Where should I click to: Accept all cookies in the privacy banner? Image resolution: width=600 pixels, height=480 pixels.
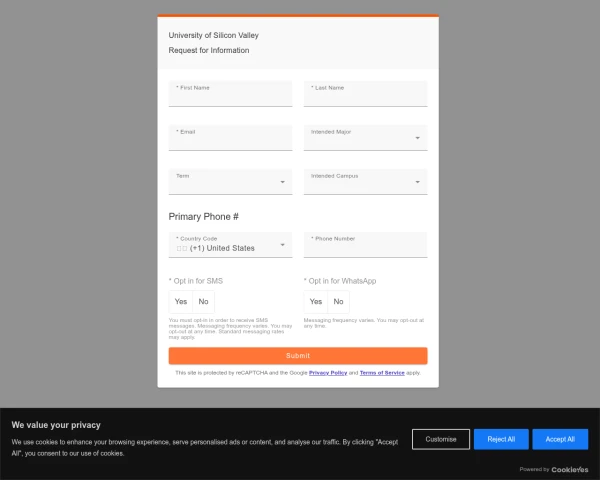(x=560, y=439)
